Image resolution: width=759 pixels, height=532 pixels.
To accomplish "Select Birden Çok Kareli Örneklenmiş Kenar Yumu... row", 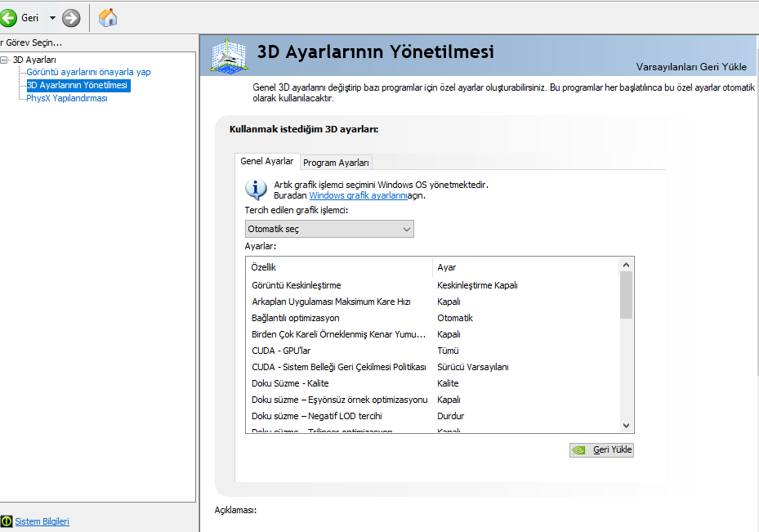I will 432,334.
